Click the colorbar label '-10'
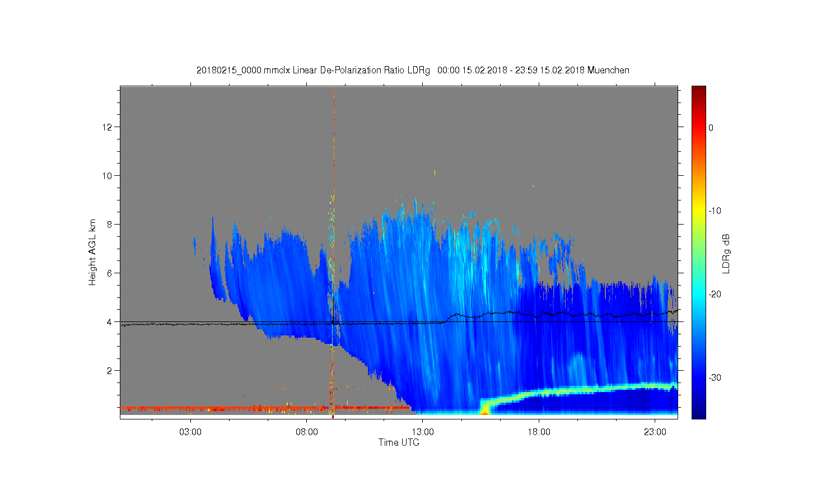This screenshot has width=840, height=504. 715,211
